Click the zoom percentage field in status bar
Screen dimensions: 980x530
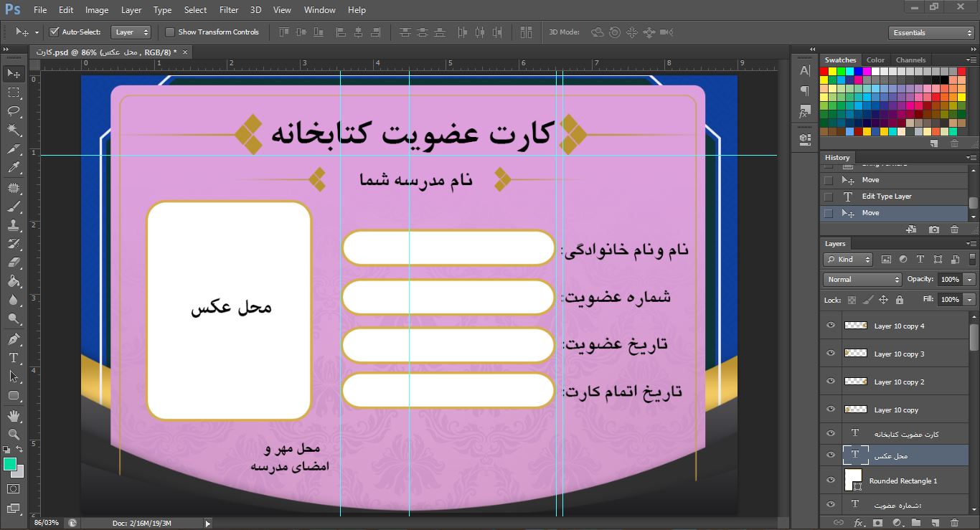tap(47, 523)
